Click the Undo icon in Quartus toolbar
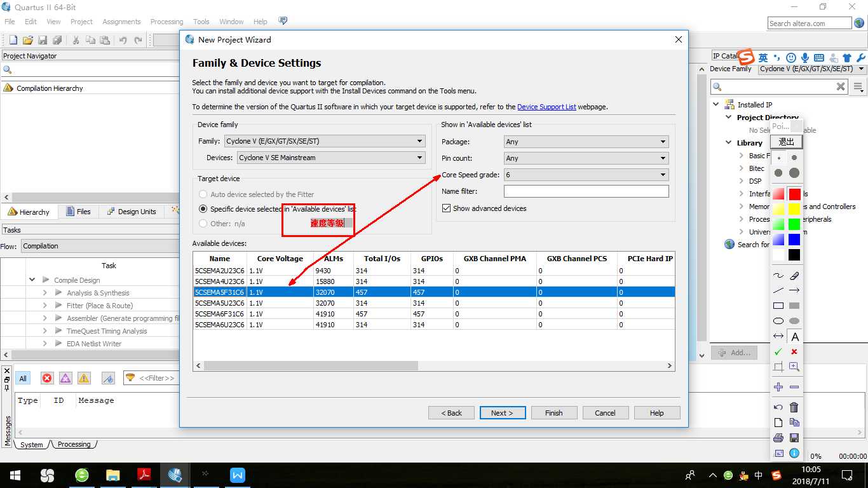 (123, 40)
